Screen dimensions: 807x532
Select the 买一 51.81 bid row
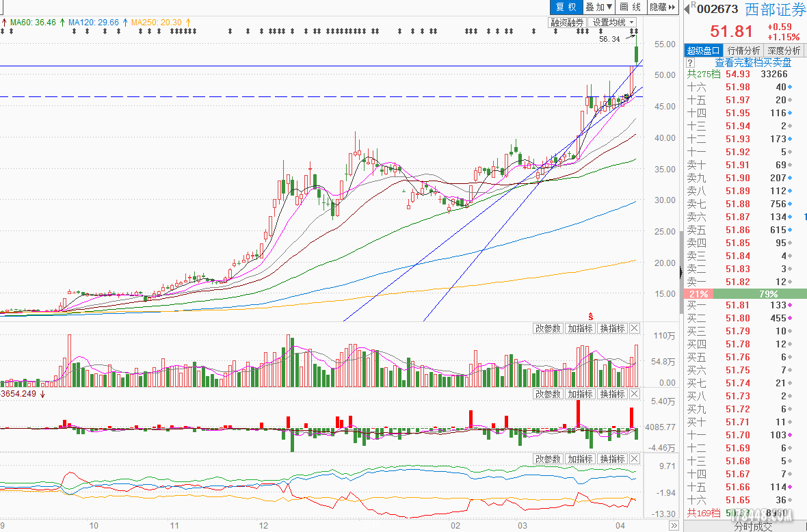(x=745, y=305)
